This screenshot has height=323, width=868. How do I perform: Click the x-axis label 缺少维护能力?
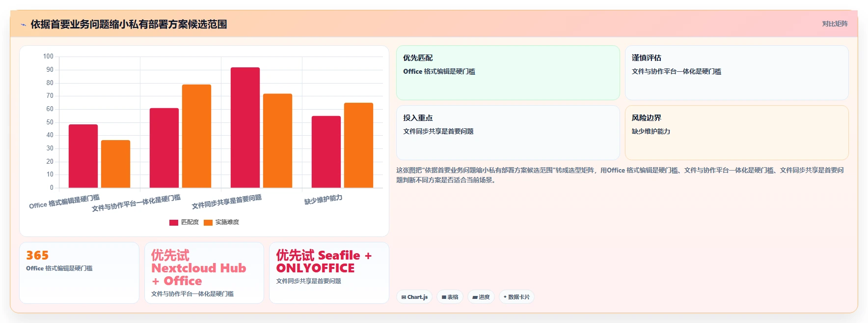tap(323, 200)
